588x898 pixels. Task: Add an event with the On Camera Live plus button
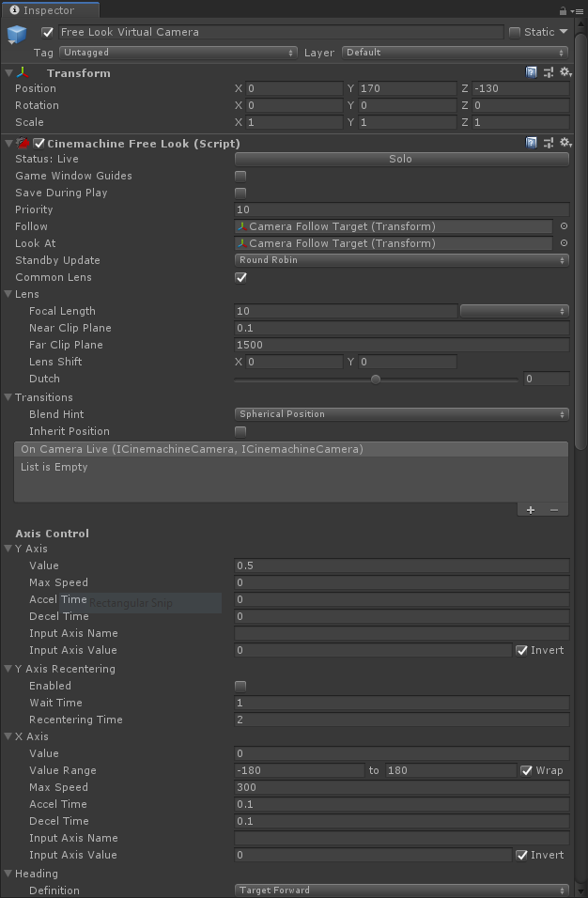pyautogui.click(x=531, y=509)
